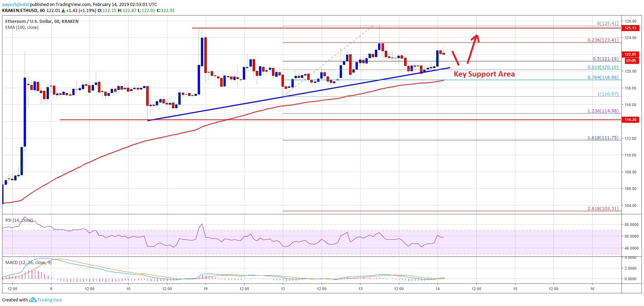Click the 110.00 price axis value

point(630,155)
